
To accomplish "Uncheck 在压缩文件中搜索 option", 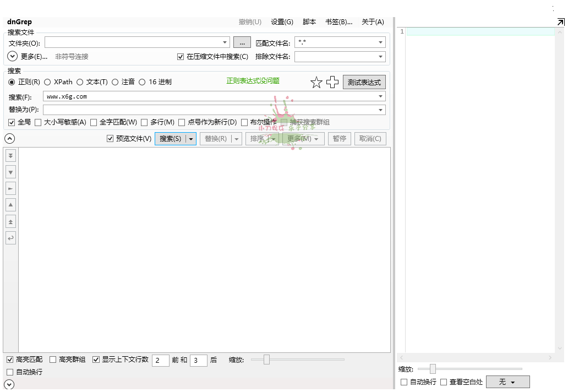I will [181, 56].
